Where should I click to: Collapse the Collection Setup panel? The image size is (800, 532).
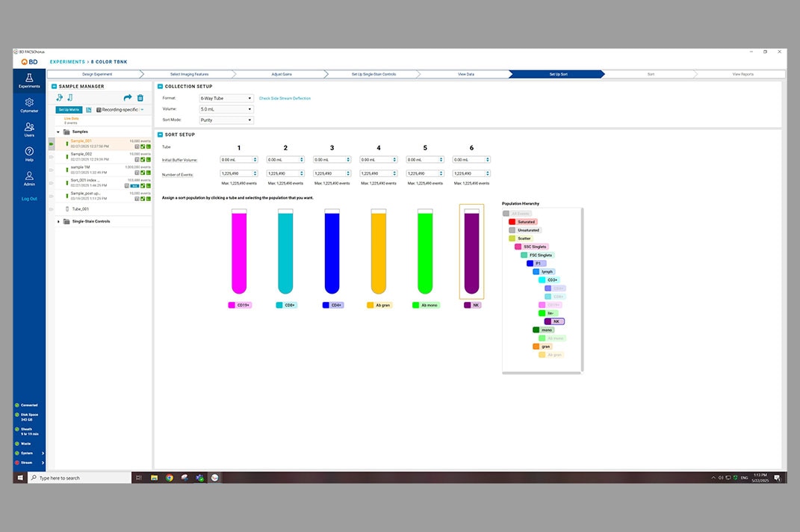[x=160, y=86]
